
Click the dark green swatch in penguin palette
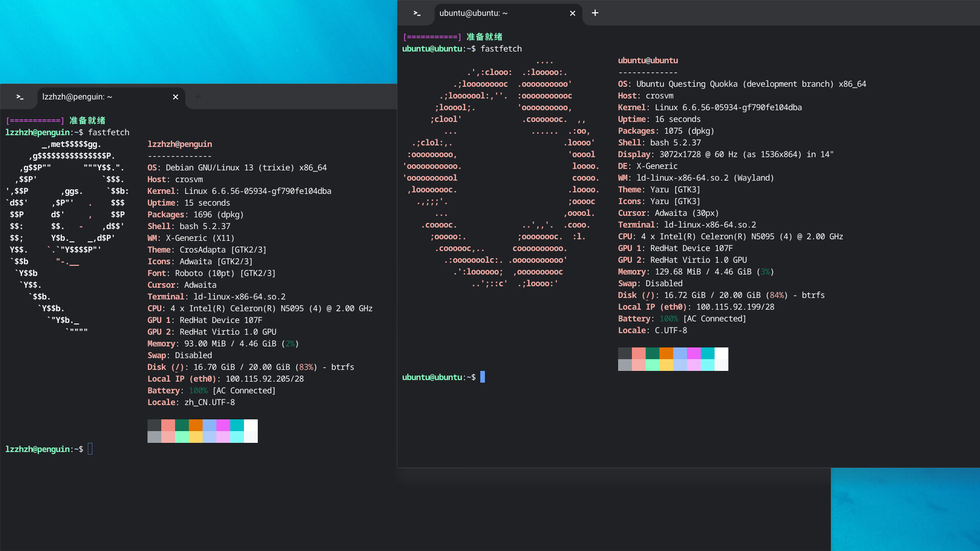(x=182, y=425)
